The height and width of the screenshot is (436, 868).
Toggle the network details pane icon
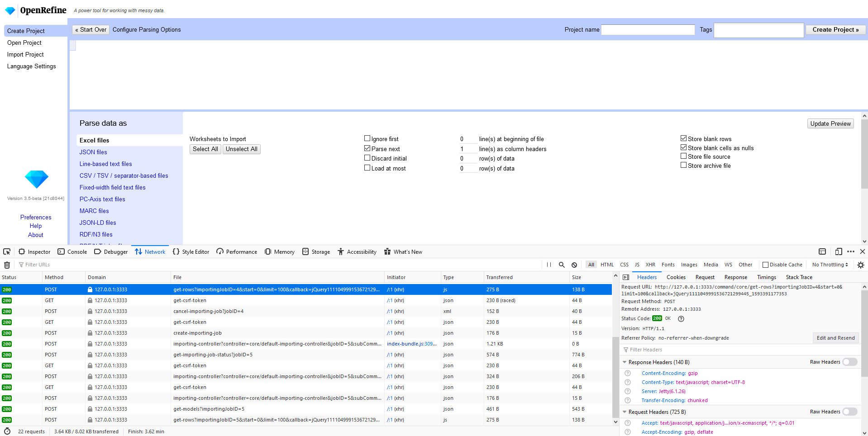tap(626, 277)
